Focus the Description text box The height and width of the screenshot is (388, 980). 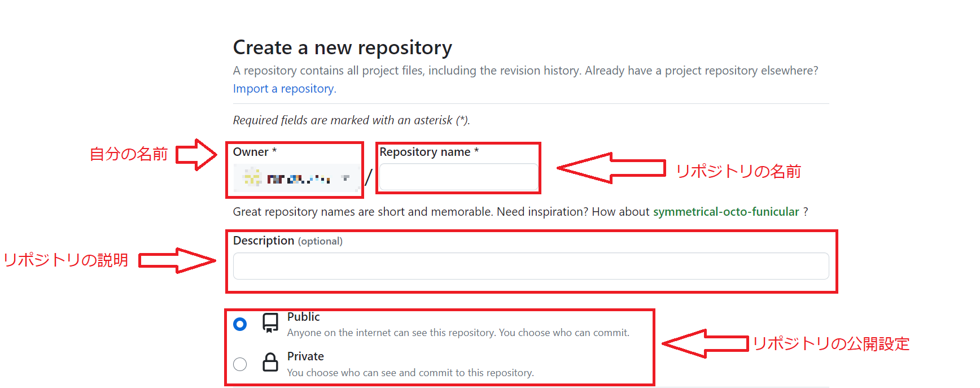tap(530, 265)
